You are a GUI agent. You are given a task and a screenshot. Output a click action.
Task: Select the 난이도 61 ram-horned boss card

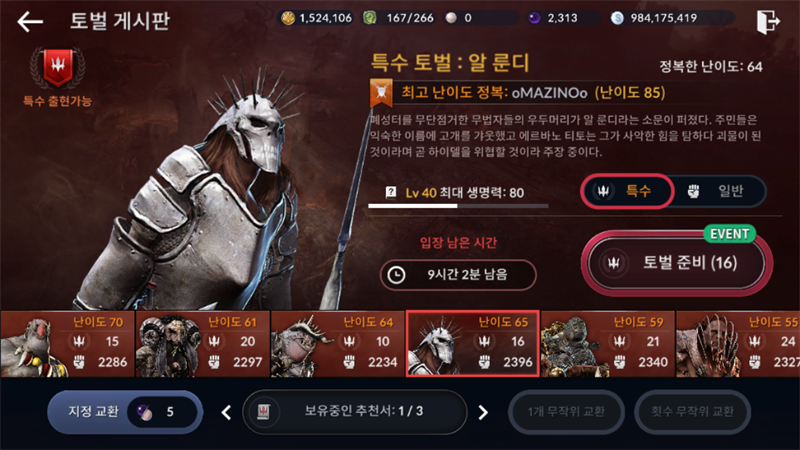click(203, 344)
